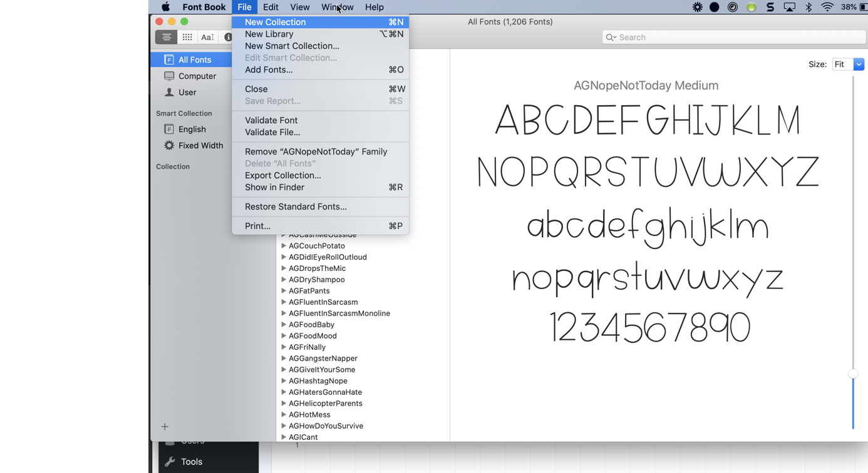Choose New Collection from File menu

[x=320, y=22]
